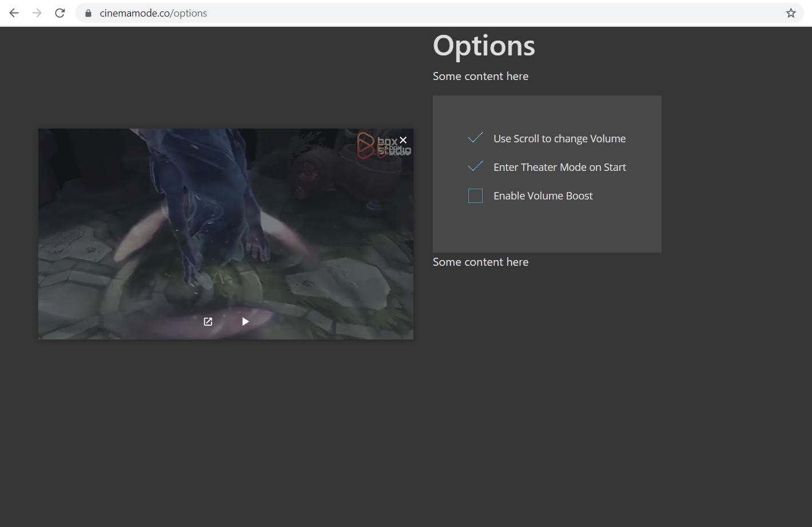Click the Options page heading
This screenshot has height=527, width=812.
point(484,46)
